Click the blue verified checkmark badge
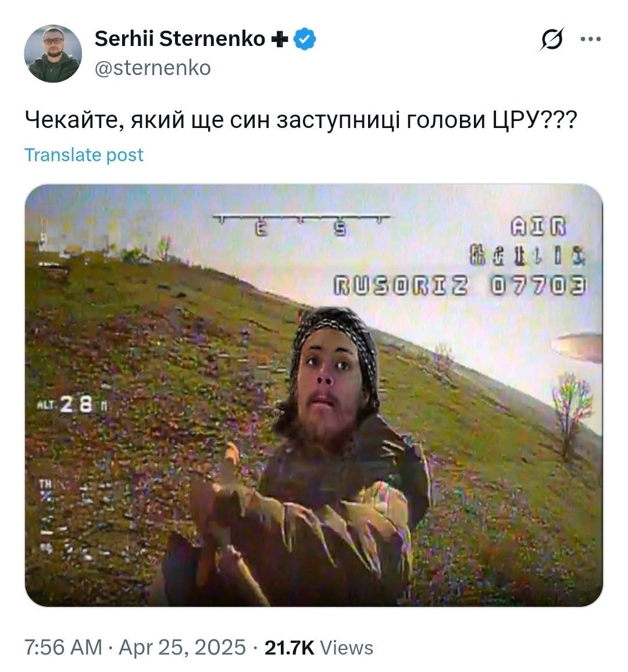Image resolution: width=628 pixels, height=672 pixels. [305, 39]
